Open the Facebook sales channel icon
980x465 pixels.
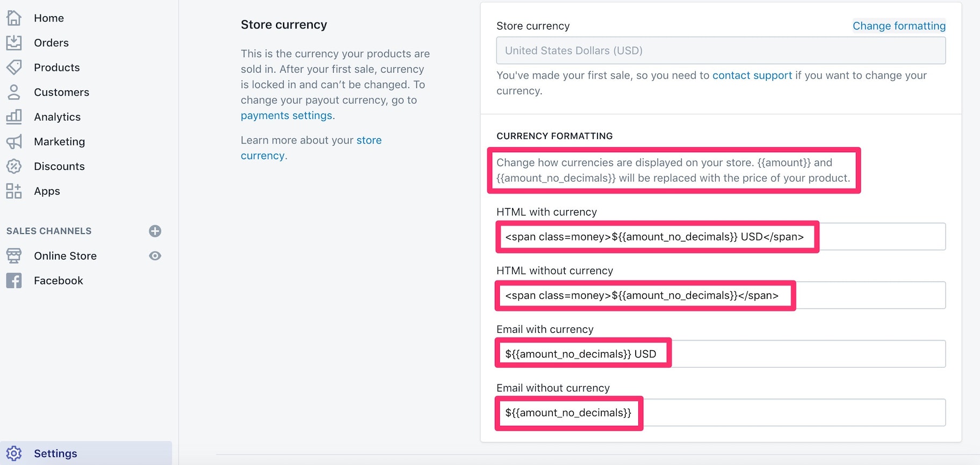(13, 280)
